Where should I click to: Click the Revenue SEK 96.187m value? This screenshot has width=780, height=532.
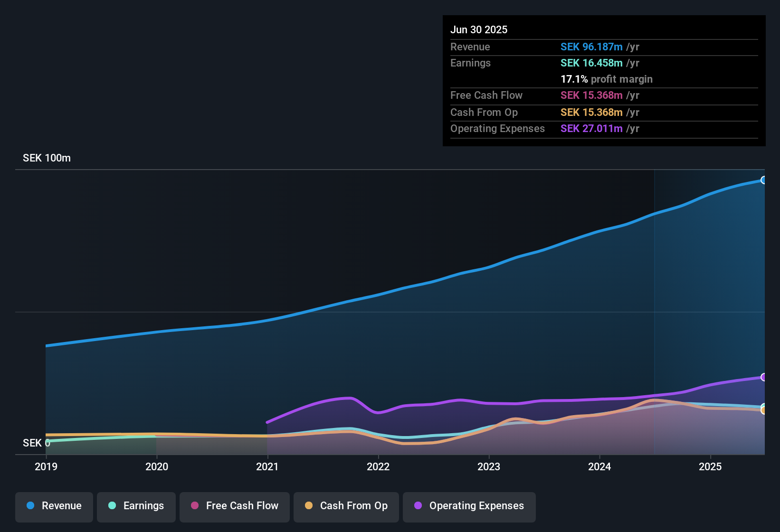(x=592, y=47)
